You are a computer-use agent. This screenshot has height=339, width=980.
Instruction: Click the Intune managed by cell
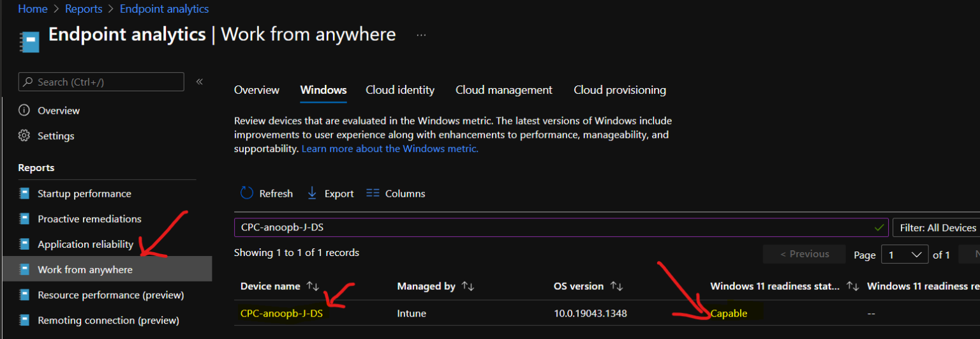coord(411,313)
